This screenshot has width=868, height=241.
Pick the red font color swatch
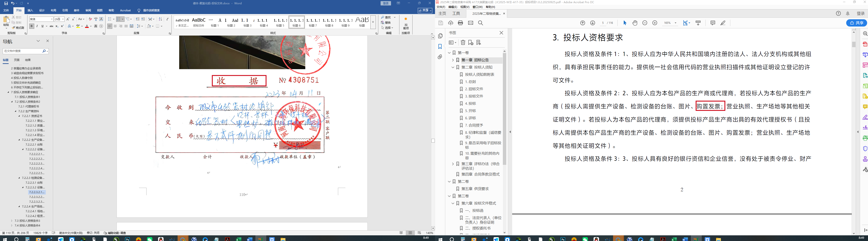(87, 26)
